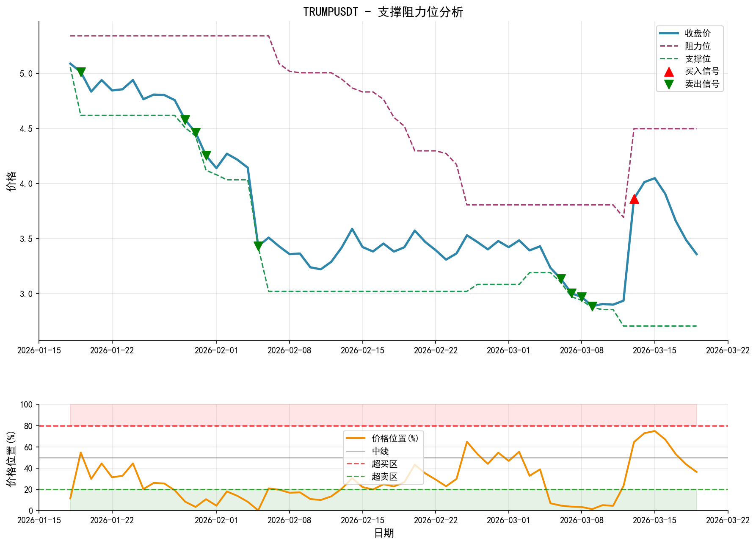Click the 超卖区 entry in the lower legend
The height and width of the screenshot is (544, 756).
pyautogui.click(x=384, y=477)
